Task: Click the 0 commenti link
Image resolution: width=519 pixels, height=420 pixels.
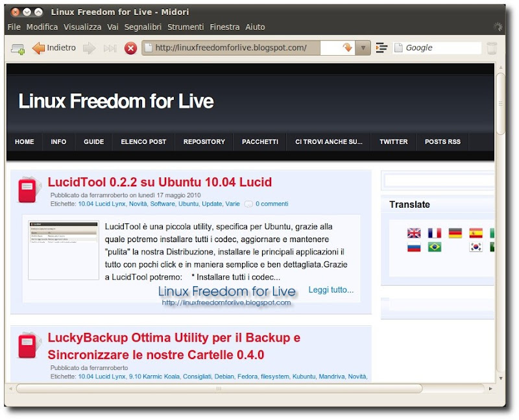Action: [272, 204]
